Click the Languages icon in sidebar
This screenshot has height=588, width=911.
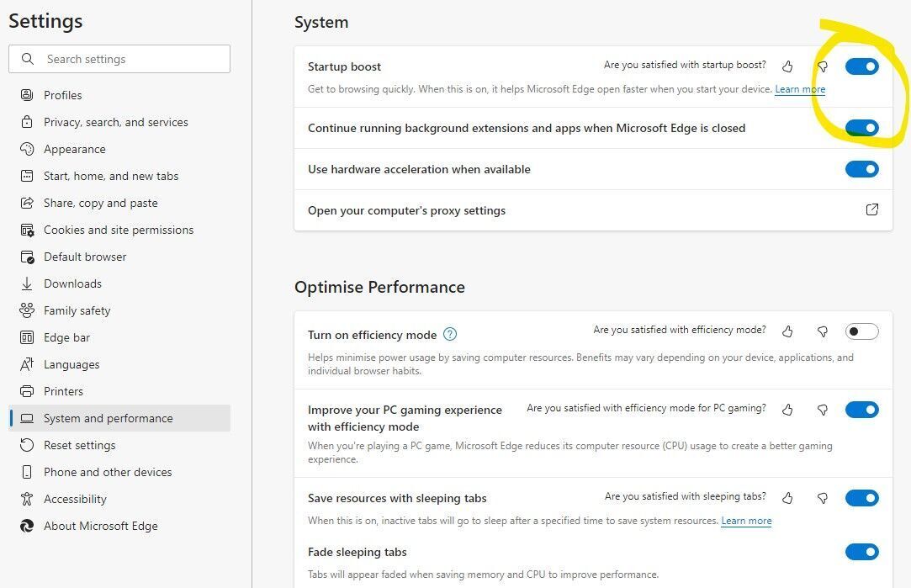(27, 364)
